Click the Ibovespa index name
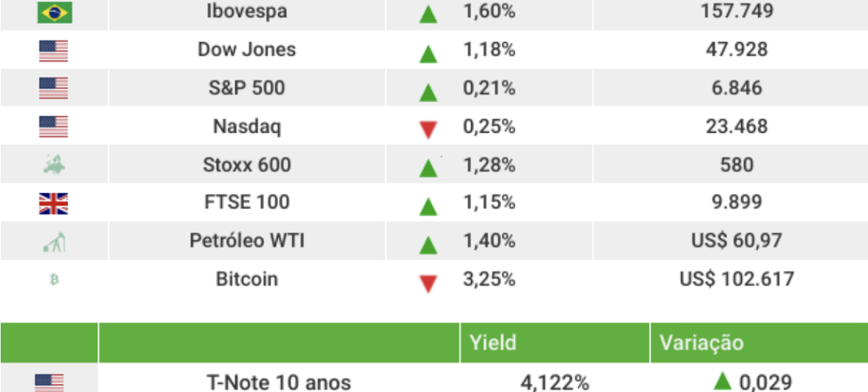 coord(247,13)
